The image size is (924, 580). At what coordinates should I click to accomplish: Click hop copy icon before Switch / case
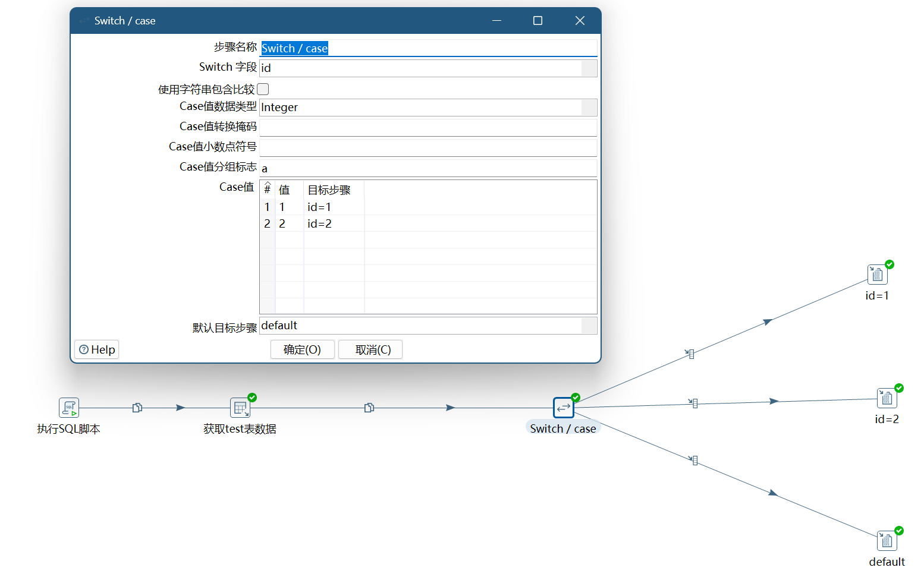click(369, 408)
